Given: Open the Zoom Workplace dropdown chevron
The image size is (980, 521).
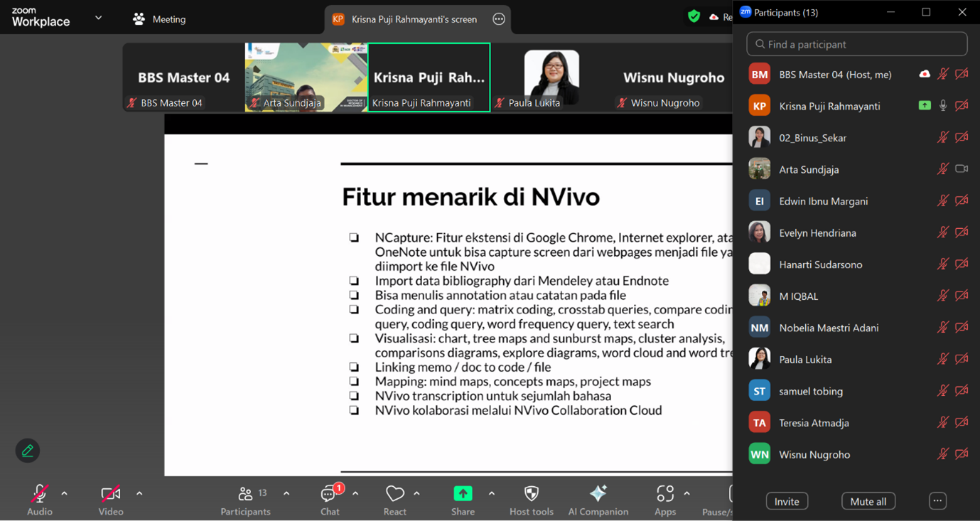Looking at the screenshot, I should (98, 18).
